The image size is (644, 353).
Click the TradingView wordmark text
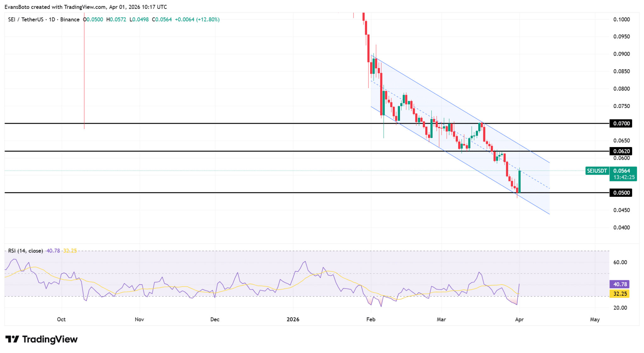pyautogui.click(x=50, y=339)
